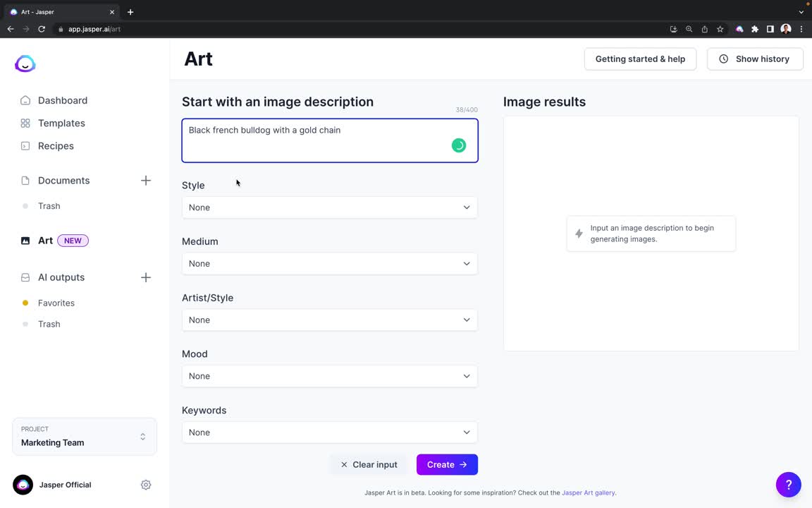Add new AI outputs folder with plus

point(146,277)
